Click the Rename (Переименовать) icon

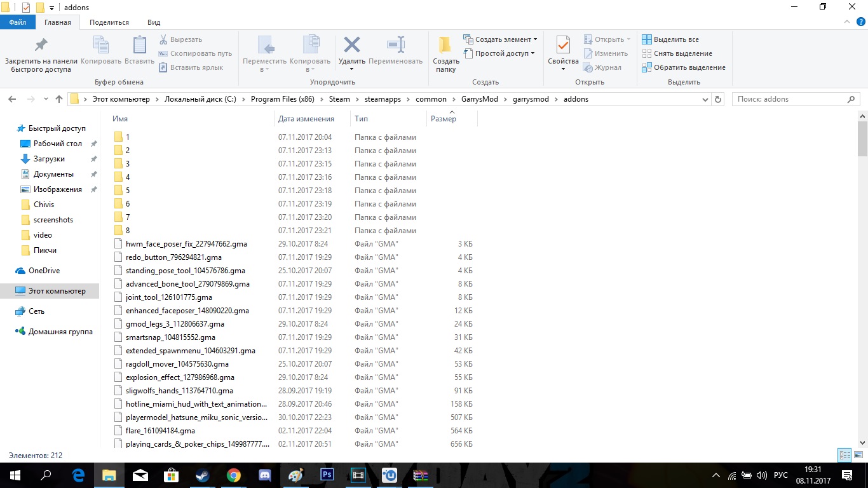[396, 44]
